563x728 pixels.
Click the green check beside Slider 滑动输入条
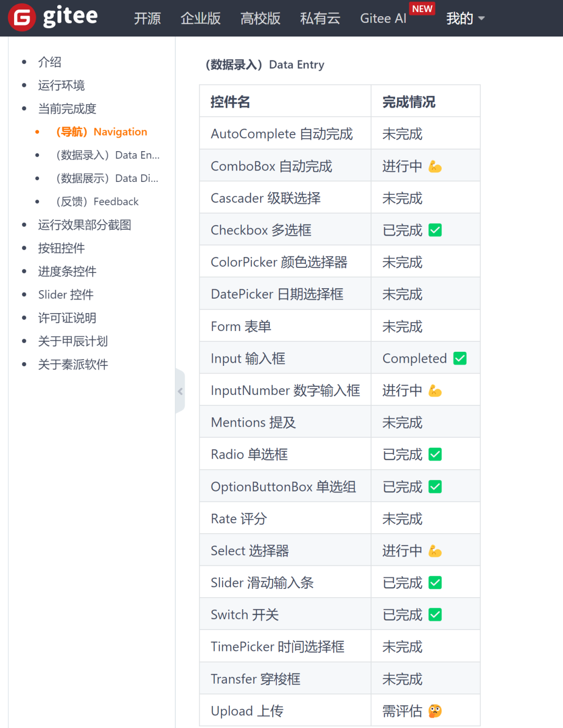click(x=435, y=583)
